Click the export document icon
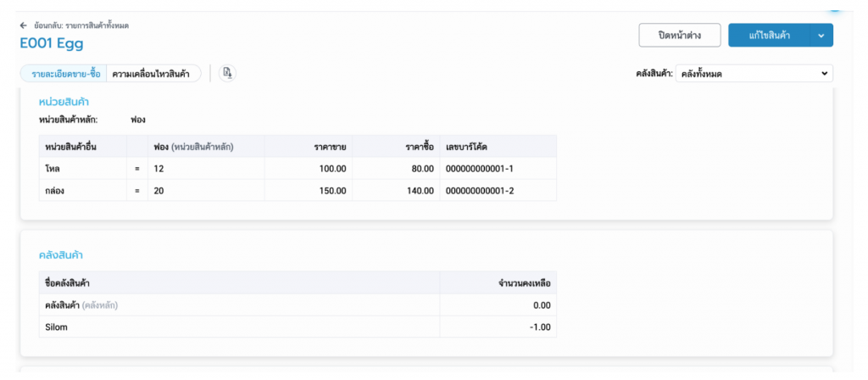Viewport: 868px width, 380px height. coord(227,74)
